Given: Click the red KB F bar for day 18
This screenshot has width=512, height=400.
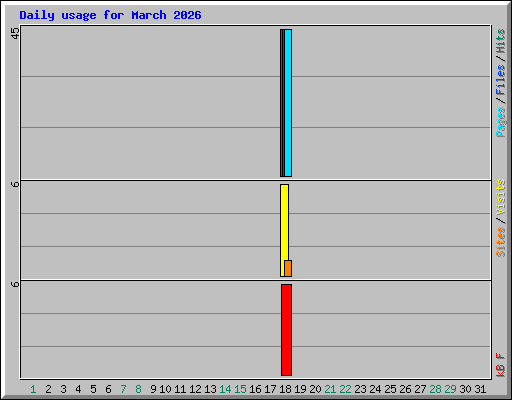Looking at the screenshot, I should 286,330.
